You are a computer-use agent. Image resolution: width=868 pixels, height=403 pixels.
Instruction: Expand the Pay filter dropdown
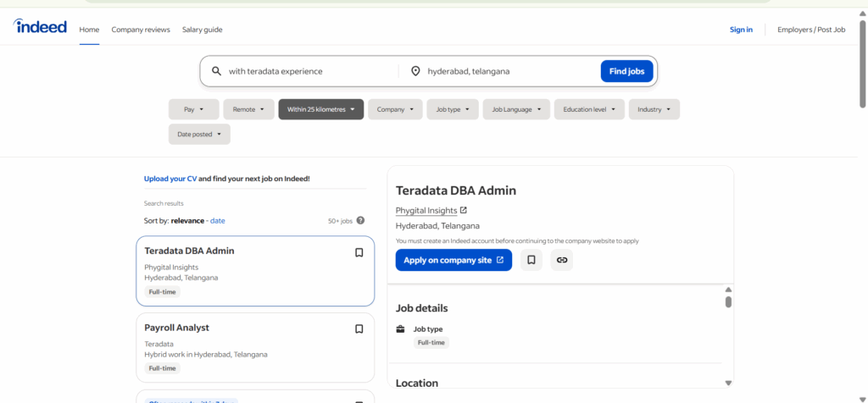coord(193,109)
